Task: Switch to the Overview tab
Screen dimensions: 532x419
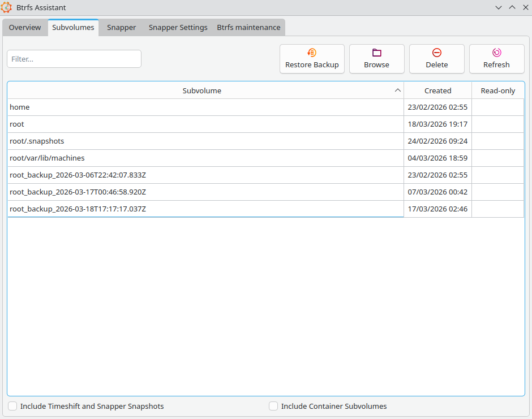Action: pos(25,28)
